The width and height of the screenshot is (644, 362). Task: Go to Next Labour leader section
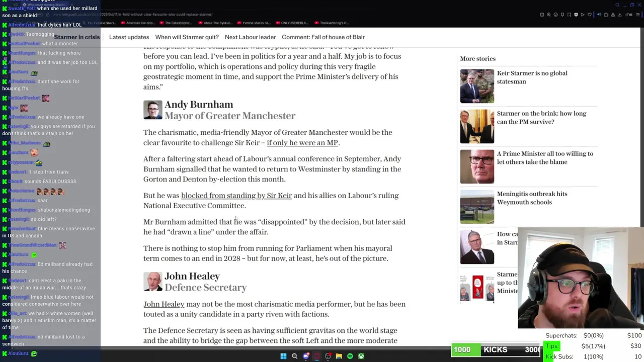pyautogui.click(x=250, y=37)
